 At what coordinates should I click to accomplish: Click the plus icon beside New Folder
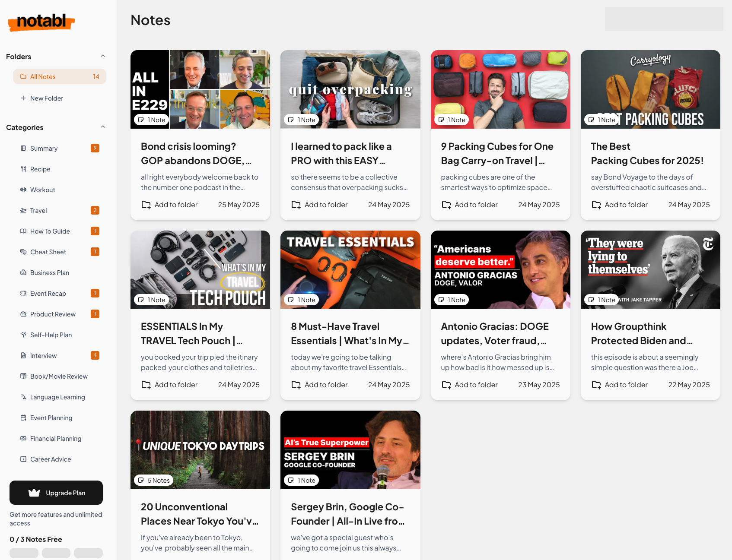tap(23, 98)
